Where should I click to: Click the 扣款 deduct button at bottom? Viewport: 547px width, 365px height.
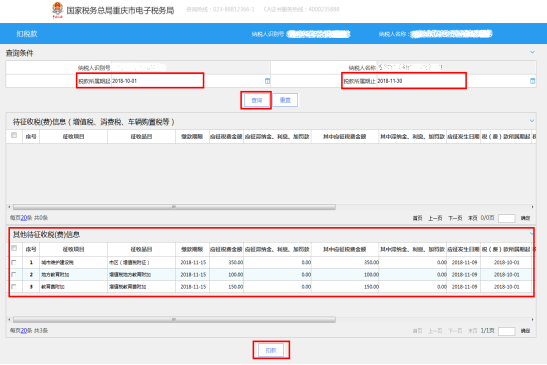pyautogui.click(x=271, y=350)
